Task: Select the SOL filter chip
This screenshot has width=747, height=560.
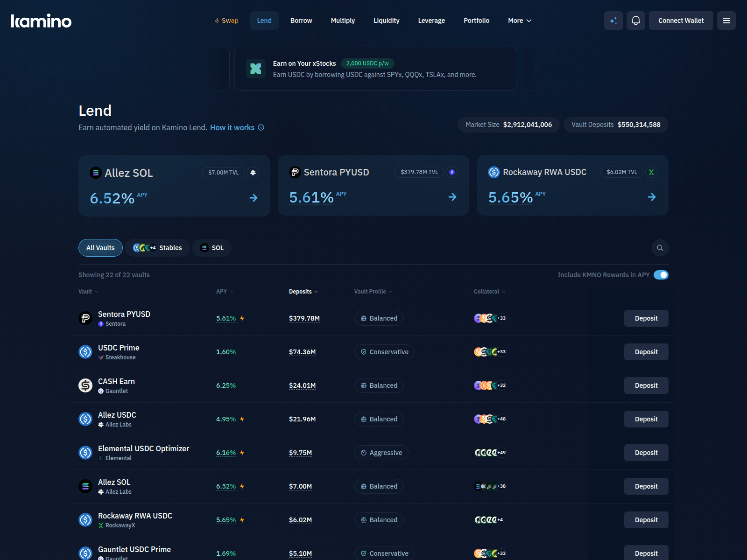Action: (x=211, y=248)
